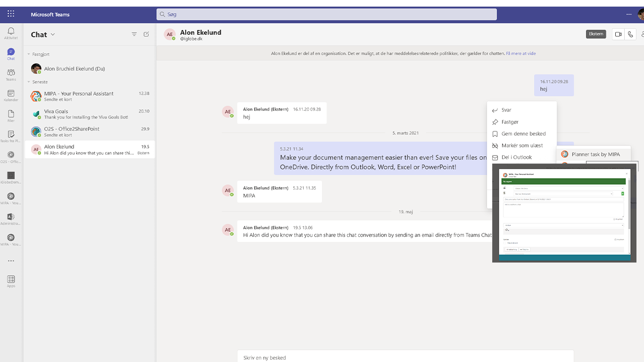Follow the Få mere at vide link
The image size is (644, 362).
tap(520, 53)
